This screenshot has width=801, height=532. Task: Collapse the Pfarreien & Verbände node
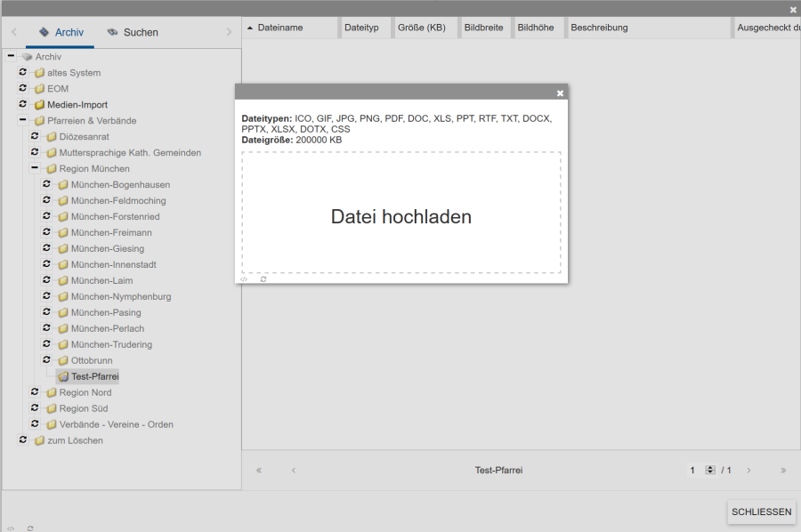pos(23,121)
